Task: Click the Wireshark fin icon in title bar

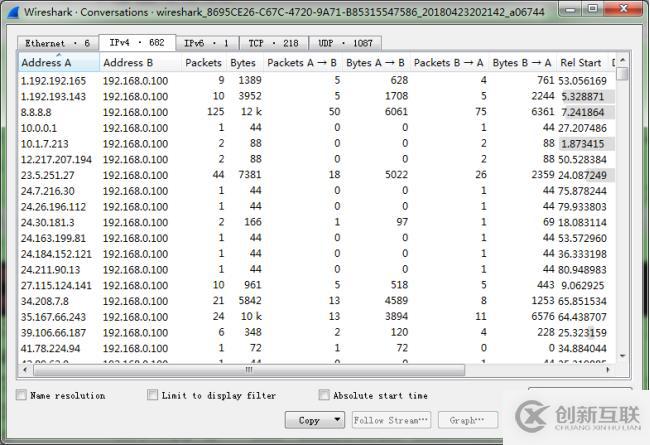Action: tap(14, 12)
